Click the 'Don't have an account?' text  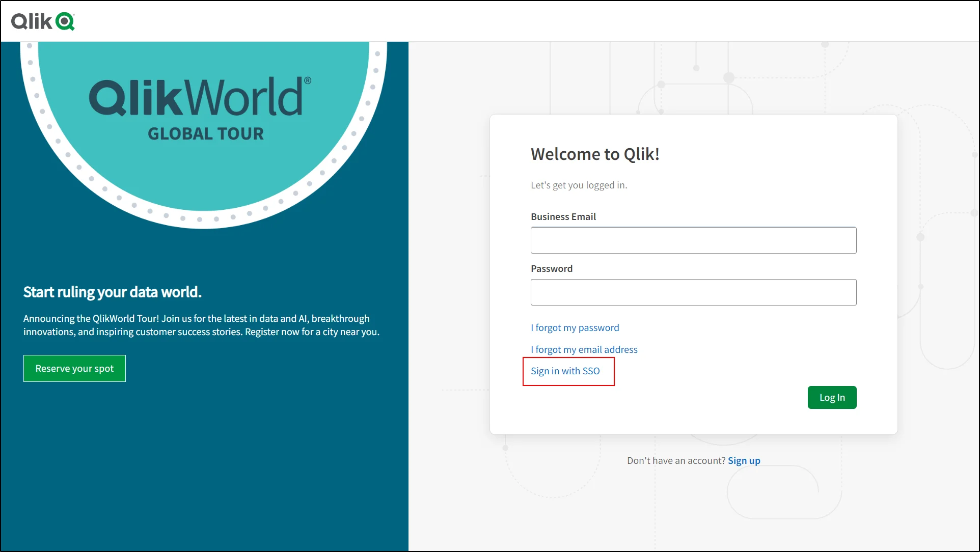(676, 460)
